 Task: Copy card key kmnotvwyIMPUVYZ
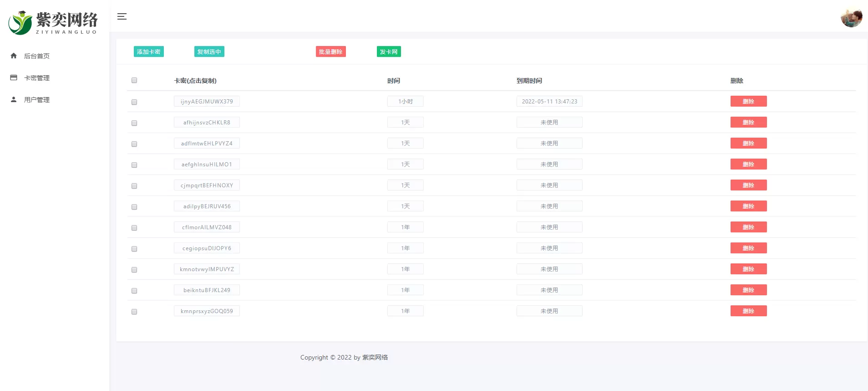207,269
